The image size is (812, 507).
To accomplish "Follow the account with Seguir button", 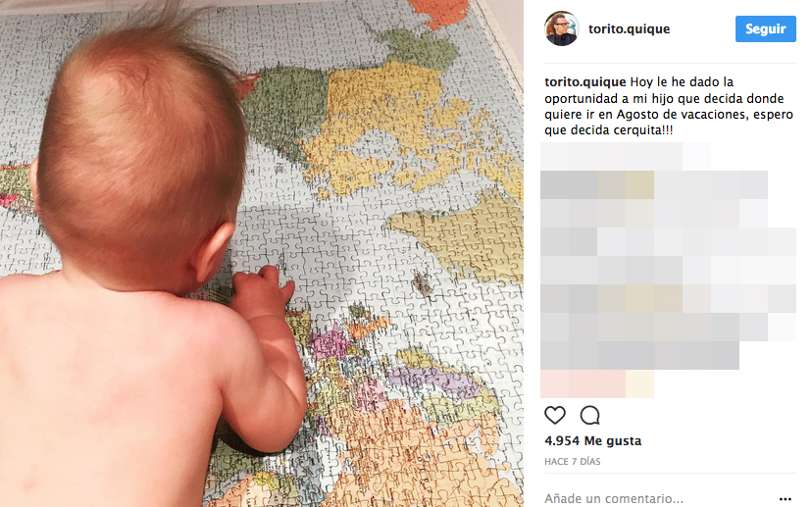I will [x=765, y=29].
